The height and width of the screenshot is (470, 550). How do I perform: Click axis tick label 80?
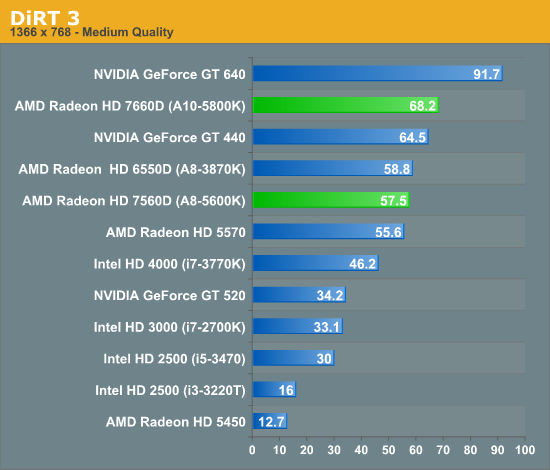click(x=470, y=450)
